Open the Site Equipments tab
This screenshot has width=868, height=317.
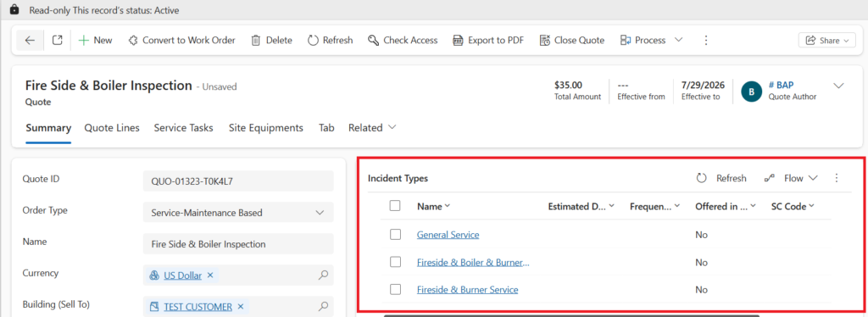tap(265, 128)
